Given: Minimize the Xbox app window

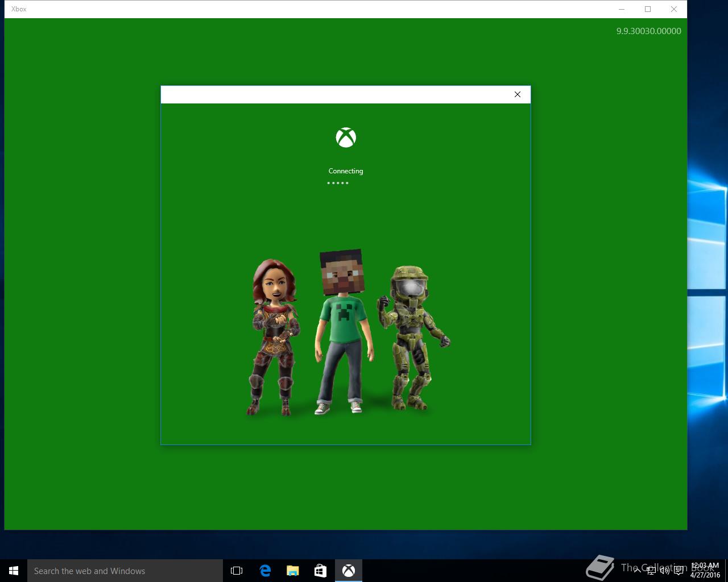Looking at the screenshot, I should pyautogui.click(x=622, y=9).
